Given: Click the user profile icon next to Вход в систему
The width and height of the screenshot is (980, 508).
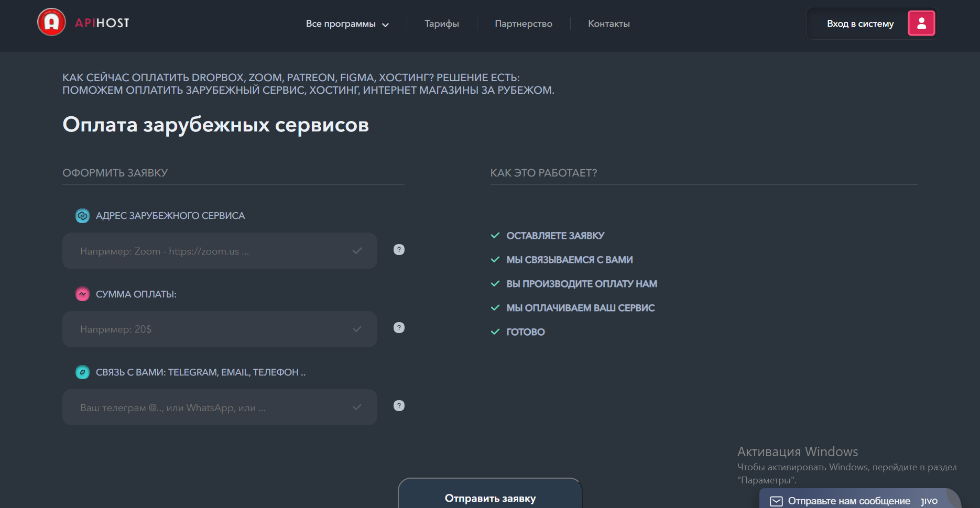Looking at the screenshot, I should click(x=921, y=23).
